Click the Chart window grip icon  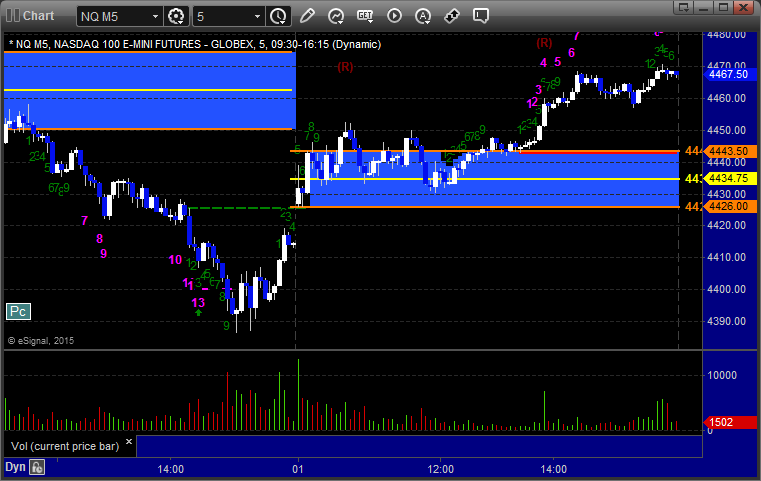(x=13, y=16)
